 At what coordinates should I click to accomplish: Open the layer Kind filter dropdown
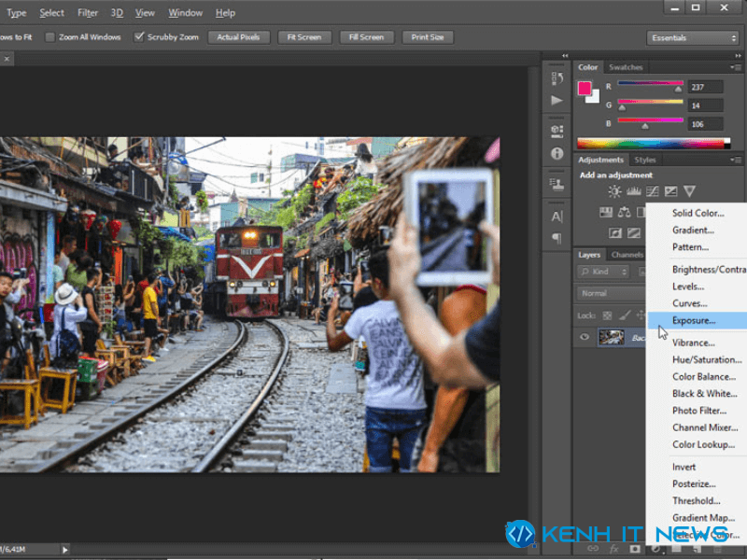[603, 272]
